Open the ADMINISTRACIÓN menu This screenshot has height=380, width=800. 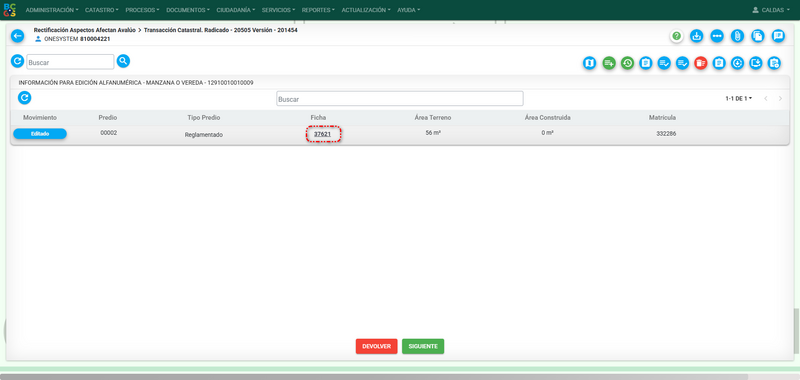(x=52, y=10)
